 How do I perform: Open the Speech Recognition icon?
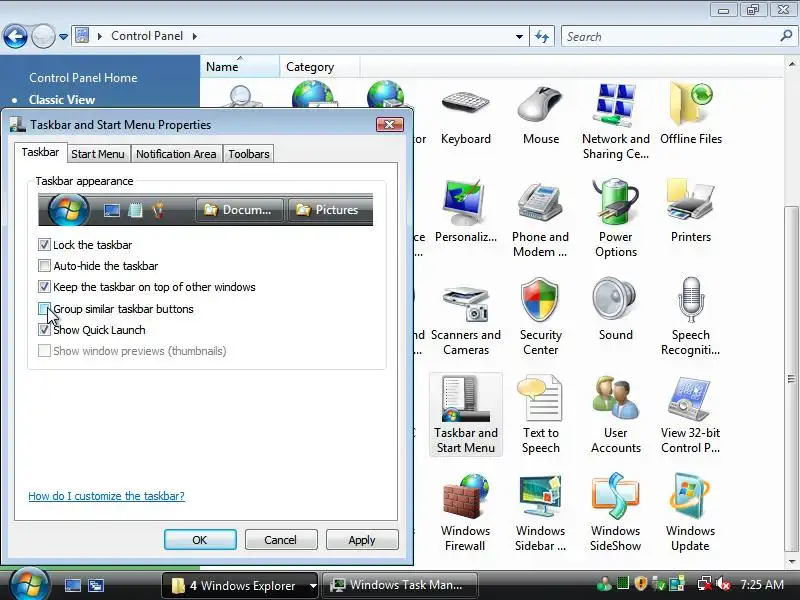tap(690, 316)
